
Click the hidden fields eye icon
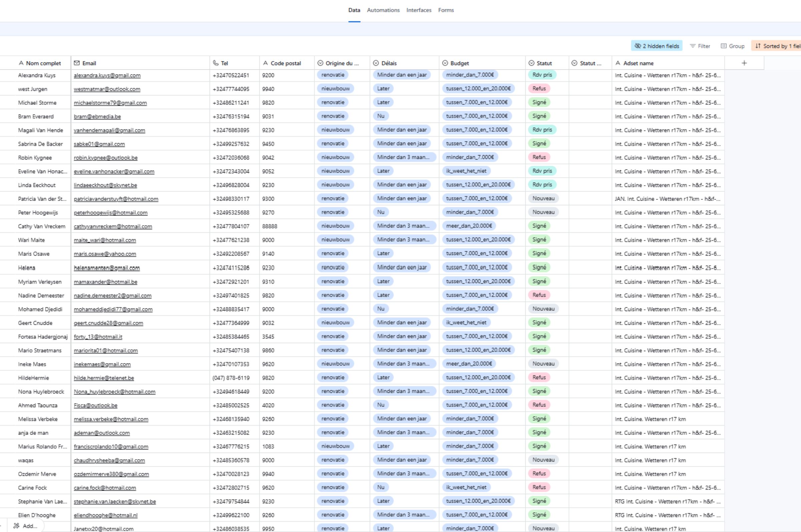pos(637,46)
